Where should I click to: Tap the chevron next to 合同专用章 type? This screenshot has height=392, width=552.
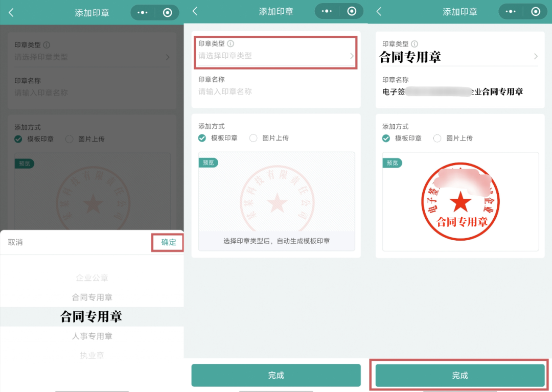(x=536, y=57)
